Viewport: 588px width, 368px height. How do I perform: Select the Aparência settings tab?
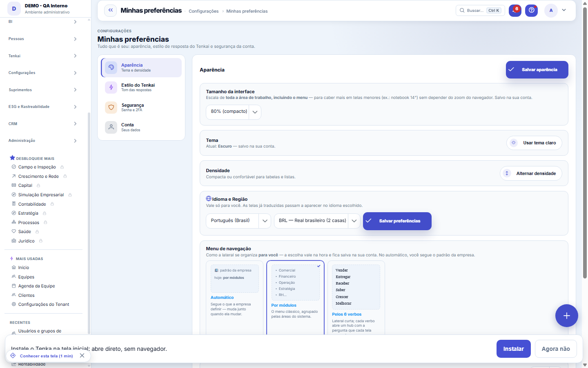[142, 67]
